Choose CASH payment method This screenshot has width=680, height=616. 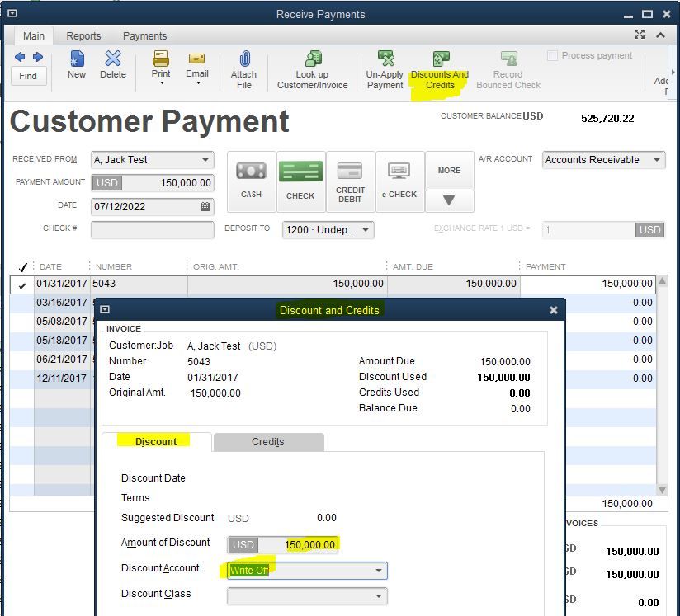tap(251, 181)
